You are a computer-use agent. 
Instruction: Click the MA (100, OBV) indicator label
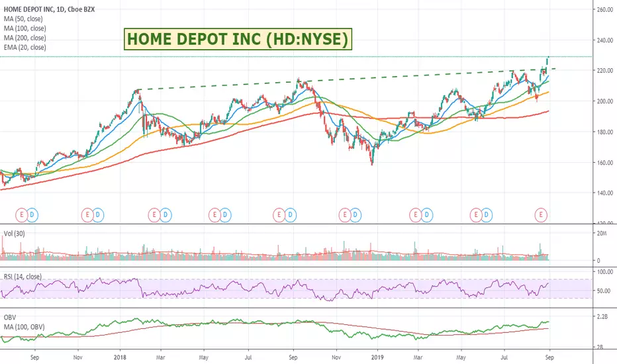[24, 327]
